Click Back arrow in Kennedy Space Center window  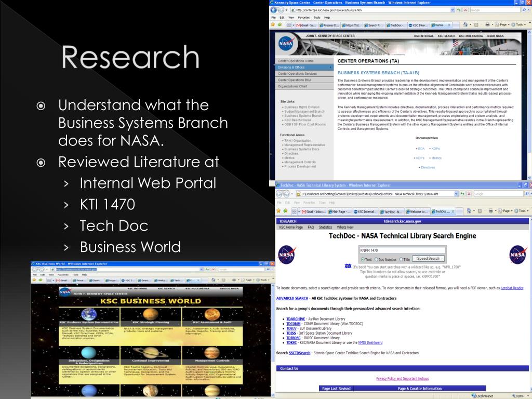coord(274,10)
